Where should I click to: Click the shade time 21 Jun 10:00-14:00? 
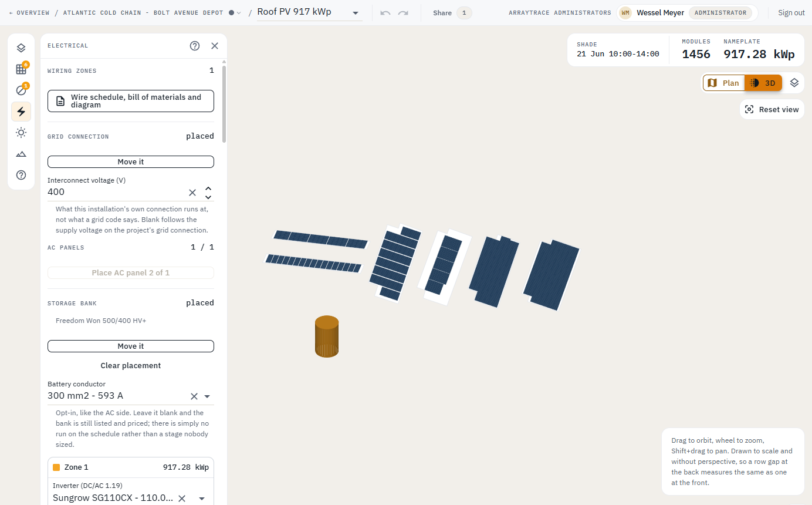pos(618,54)
